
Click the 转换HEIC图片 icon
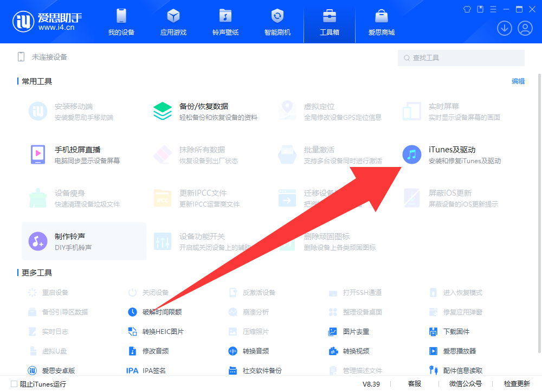132,331
